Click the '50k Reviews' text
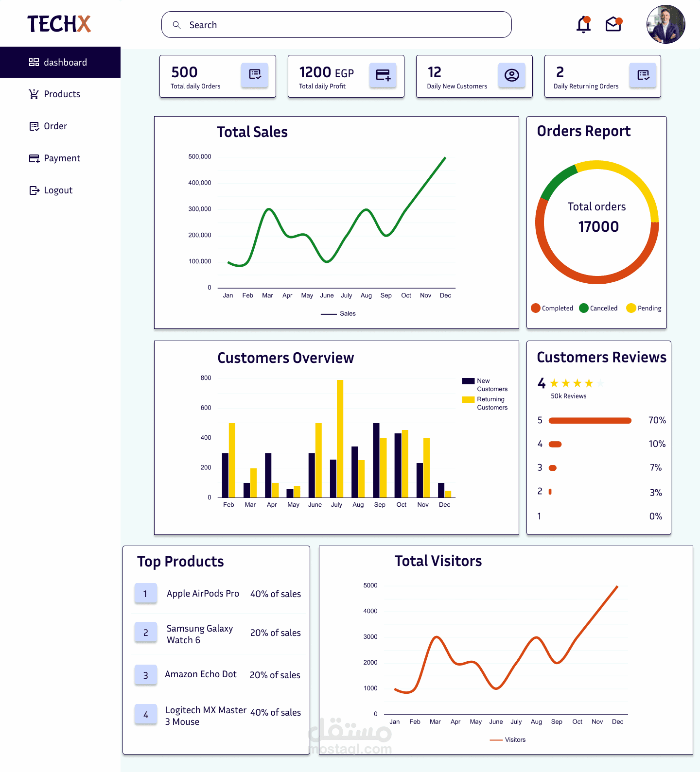The width and height of the screenshot is (700, 772). click(x=569, y=396)
